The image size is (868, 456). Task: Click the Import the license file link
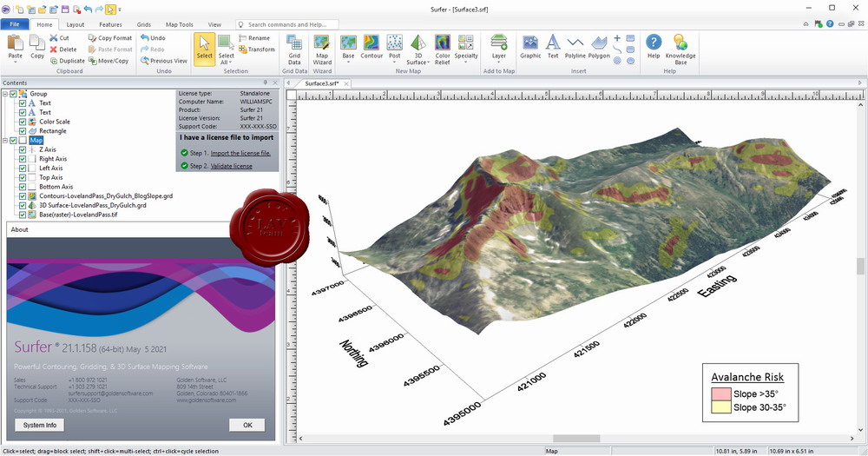tap(240, 153)
